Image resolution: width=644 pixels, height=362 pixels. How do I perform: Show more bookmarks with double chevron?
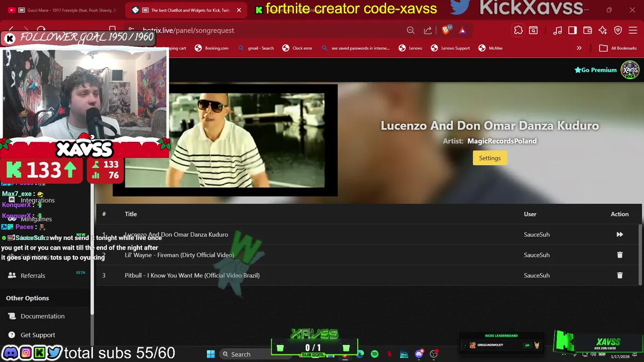(579, 48)
